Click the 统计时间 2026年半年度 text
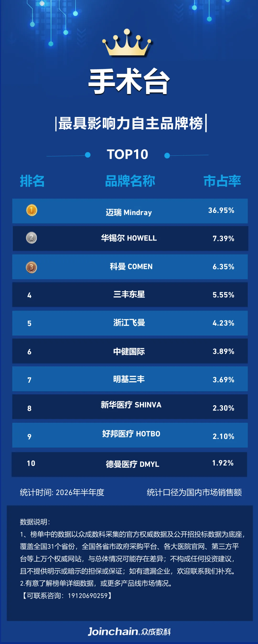258x644 pixels. (62, 492)
